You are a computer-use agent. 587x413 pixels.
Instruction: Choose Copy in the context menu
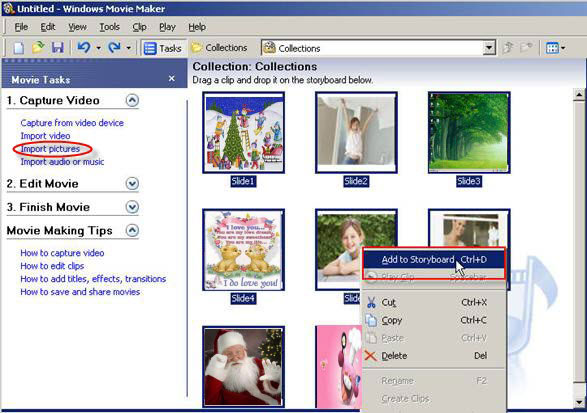[x=434, y=321]
